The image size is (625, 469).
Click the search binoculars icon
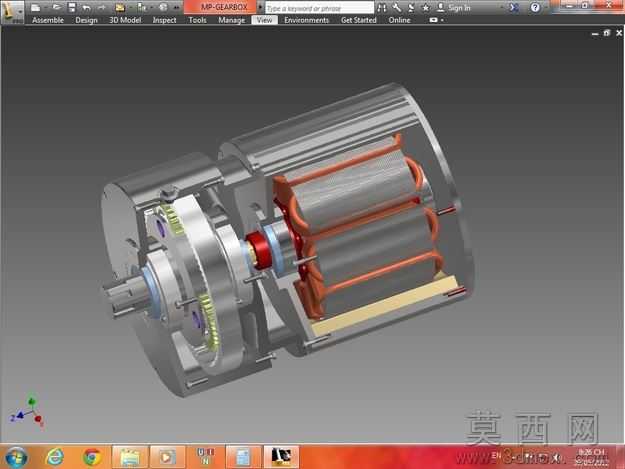(x=381, y=8)
